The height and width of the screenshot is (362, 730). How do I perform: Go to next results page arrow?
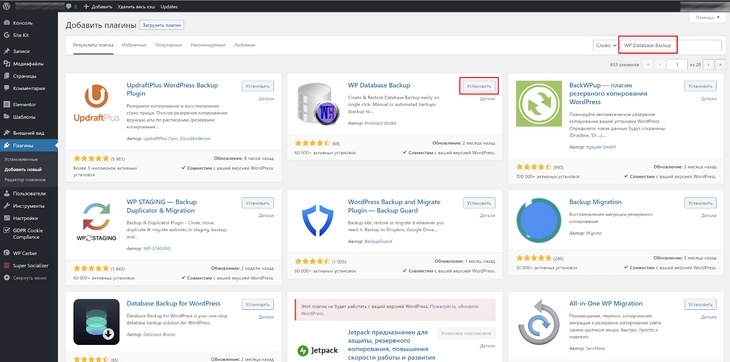709,65
